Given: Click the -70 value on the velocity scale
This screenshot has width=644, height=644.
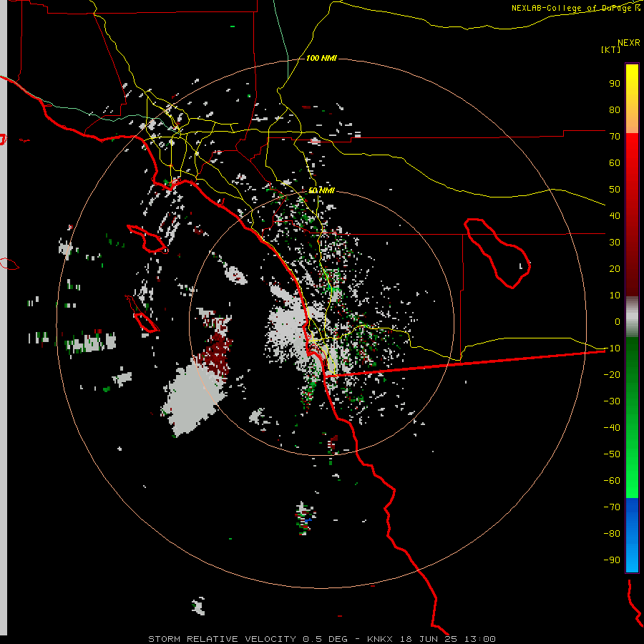Looking at the screenshot, I should tap(612, 507).
